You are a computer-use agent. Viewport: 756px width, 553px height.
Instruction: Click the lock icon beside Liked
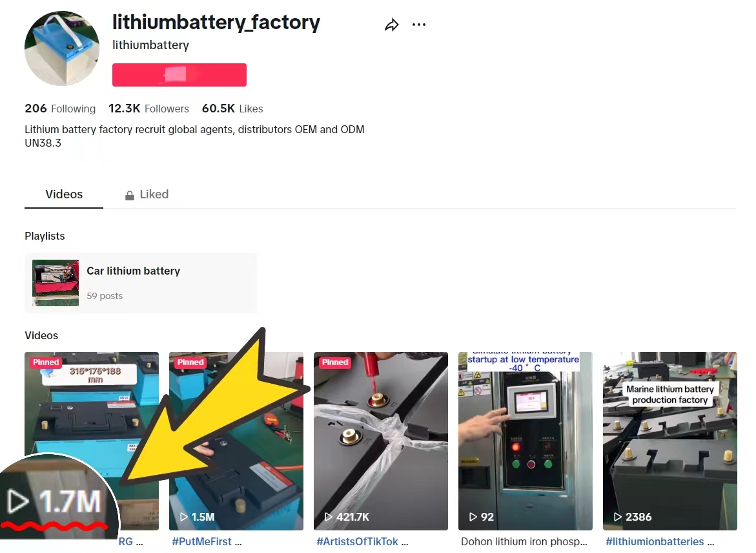[130, 195]
